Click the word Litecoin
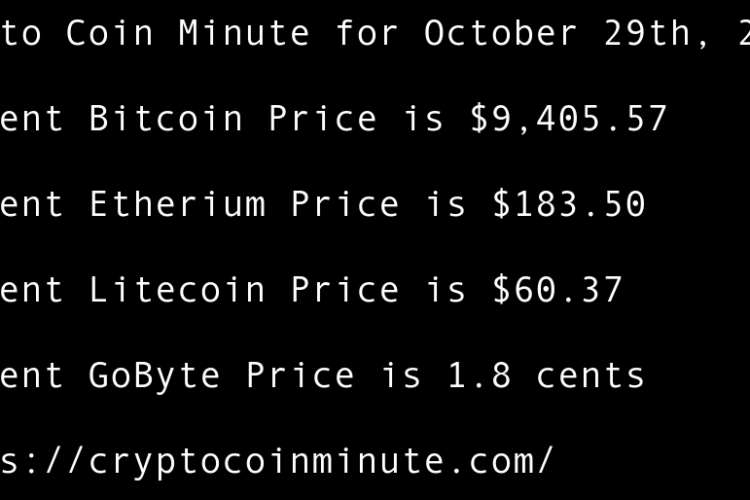Screen dimensions: 750x500 pyautogui.click(x=177, y=290)
